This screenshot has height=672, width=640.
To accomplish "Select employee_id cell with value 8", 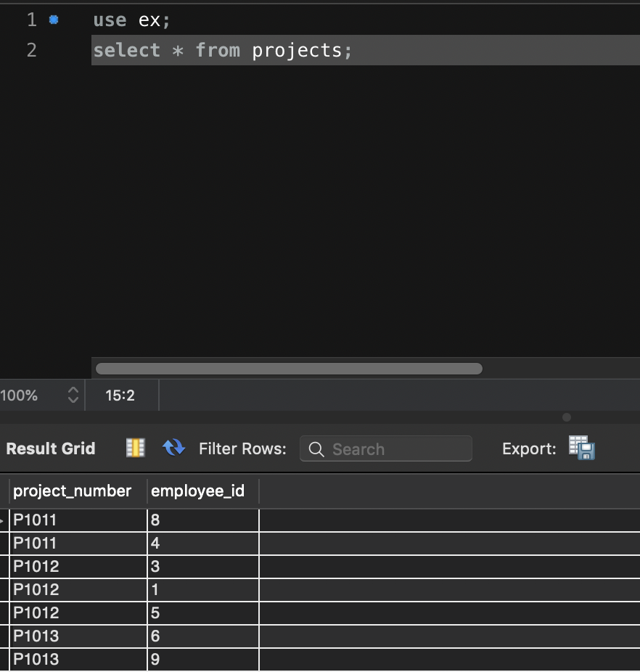I will (x=203, y=520).
